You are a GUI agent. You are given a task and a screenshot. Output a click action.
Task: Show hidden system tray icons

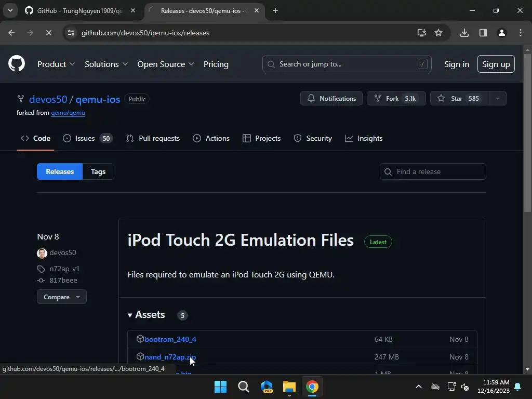pos(419,387)
